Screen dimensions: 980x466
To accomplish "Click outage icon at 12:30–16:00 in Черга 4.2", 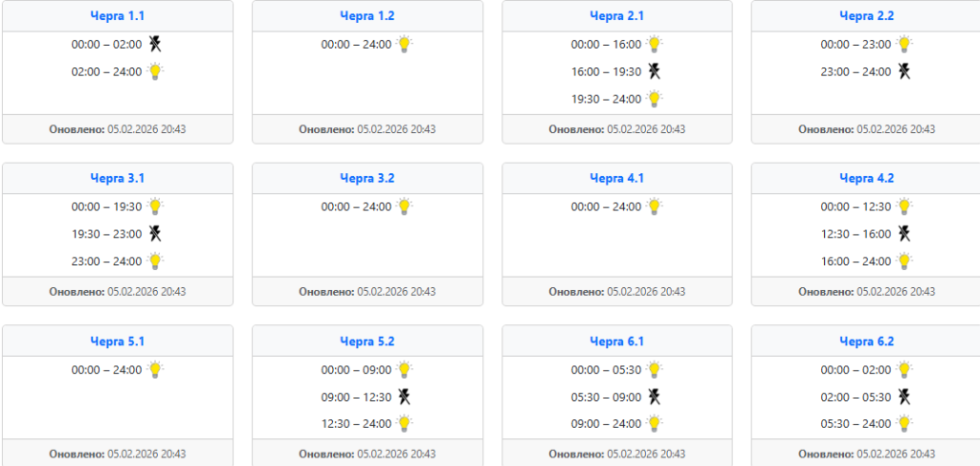I will point(903,233).
